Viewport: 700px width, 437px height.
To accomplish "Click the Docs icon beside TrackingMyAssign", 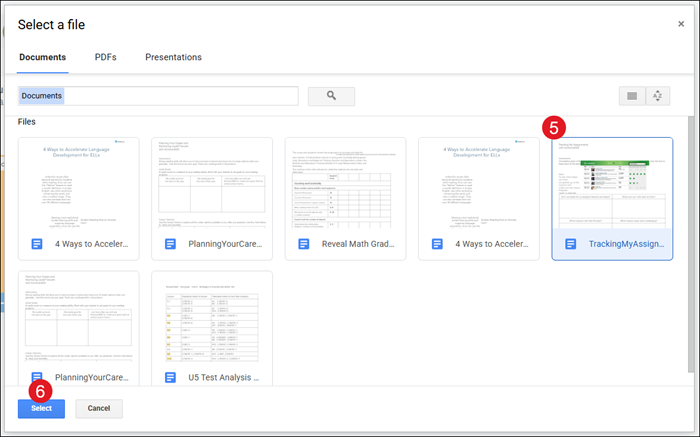I will click(x=570, y=243).
